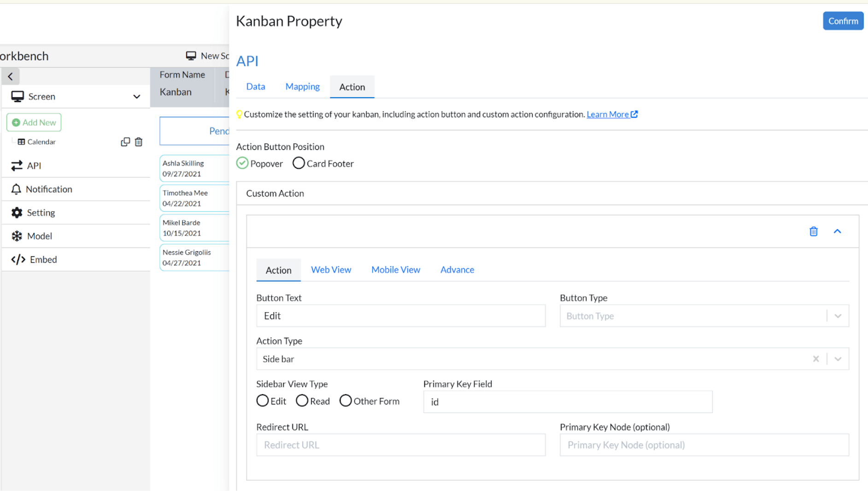
Task: Delete the Calendar with the trash icon
Action: point(139,142)
